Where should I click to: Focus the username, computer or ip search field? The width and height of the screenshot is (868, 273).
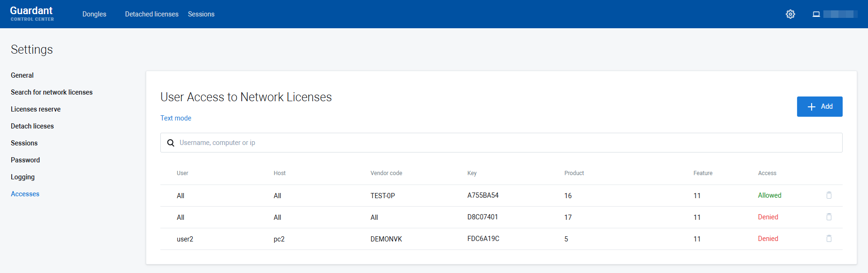coord(508,143)
